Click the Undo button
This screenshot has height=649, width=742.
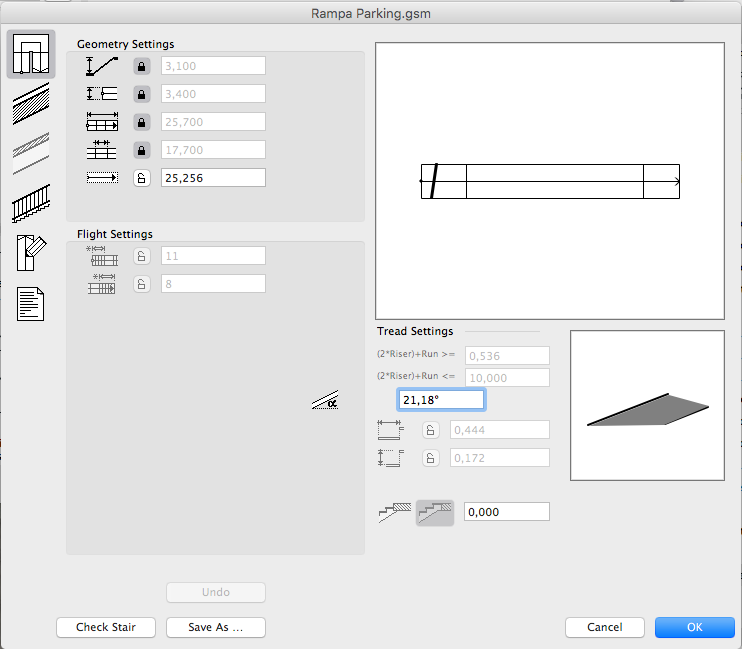point(216,592)
